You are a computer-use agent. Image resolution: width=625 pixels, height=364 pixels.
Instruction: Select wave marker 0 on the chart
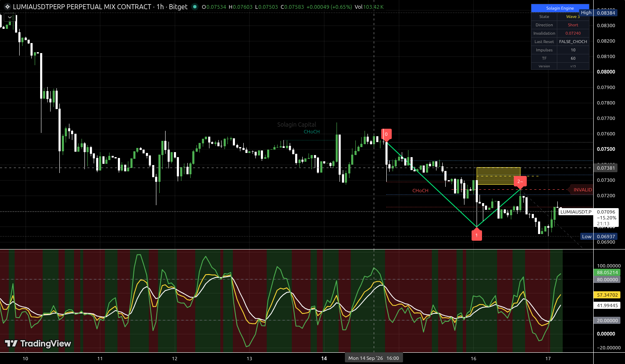[x=386, y=135]
